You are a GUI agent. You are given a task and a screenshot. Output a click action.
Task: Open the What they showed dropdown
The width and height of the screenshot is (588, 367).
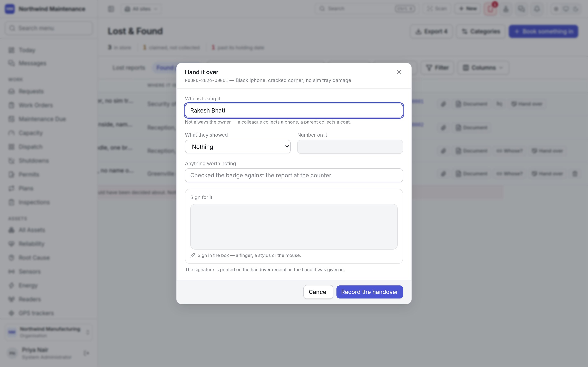(238, 147)
